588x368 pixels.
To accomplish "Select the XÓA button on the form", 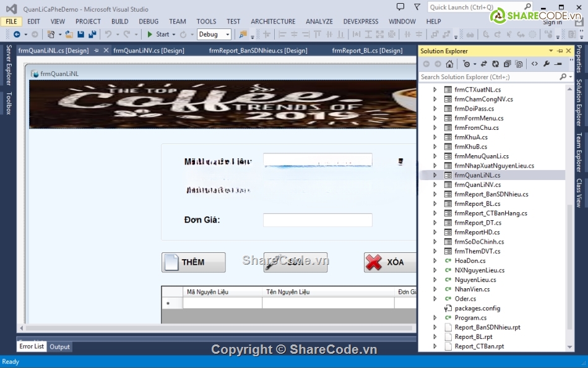I will click(390, 262).
